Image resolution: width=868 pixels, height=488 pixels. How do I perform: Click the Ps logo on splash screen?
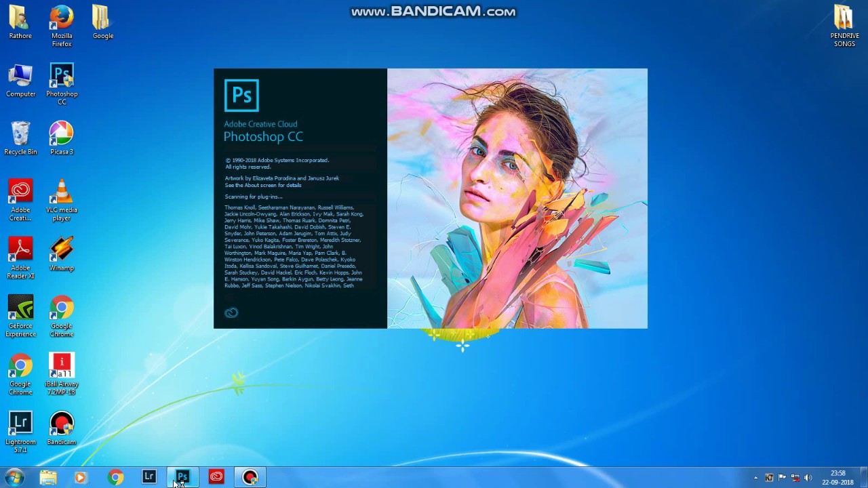241,95
